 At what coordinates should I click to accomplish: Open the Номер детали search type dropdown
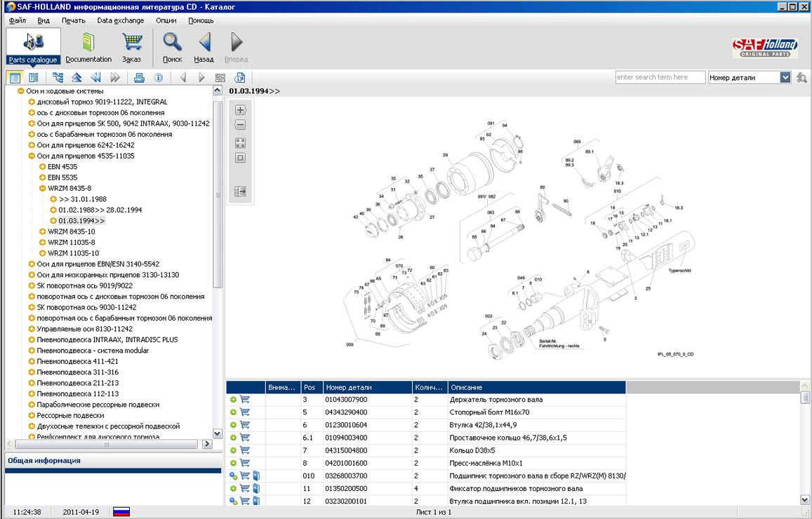point(785,78)
